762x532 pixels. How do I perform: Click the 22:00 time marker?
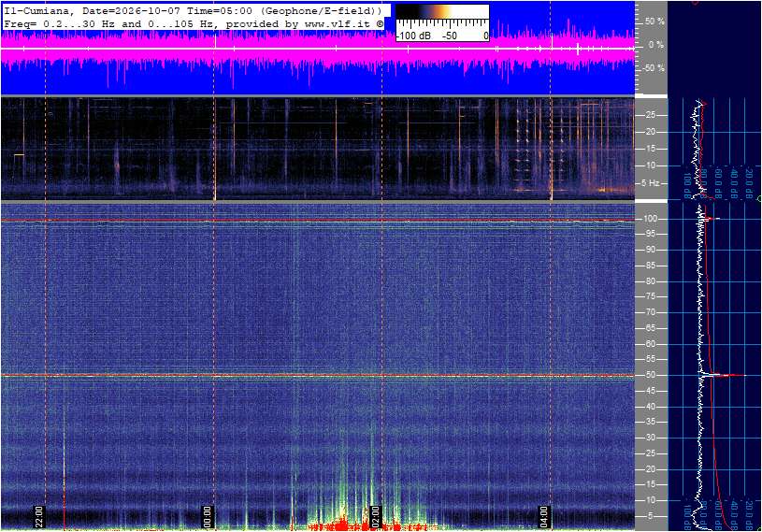click(39, 517)
